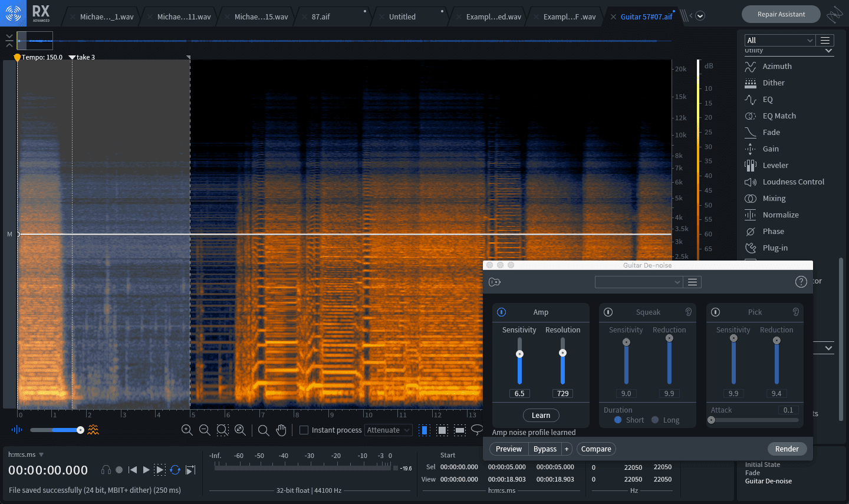Open the Gain module

(x=771, y=149)
